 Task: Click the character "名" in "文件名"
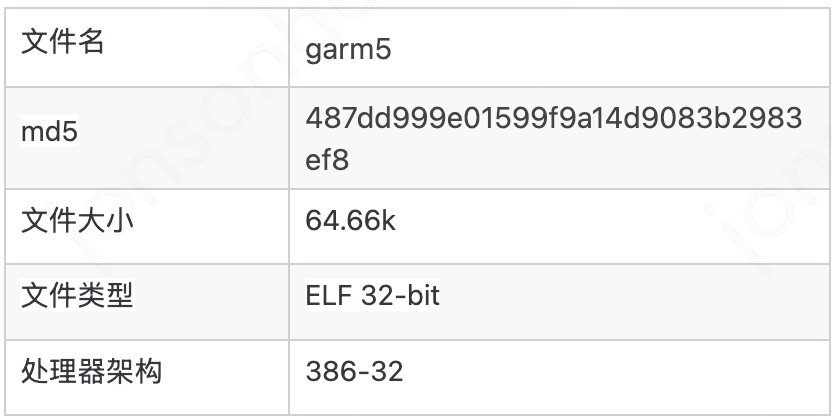pyautogui.click(x=91, y=44)
